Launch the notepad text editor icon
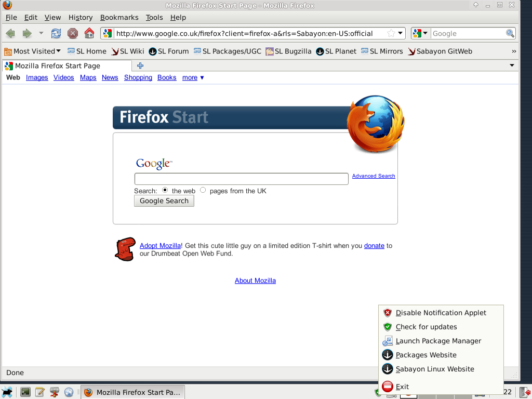Viewport: 532px width, 399px height. pos(39,392)
